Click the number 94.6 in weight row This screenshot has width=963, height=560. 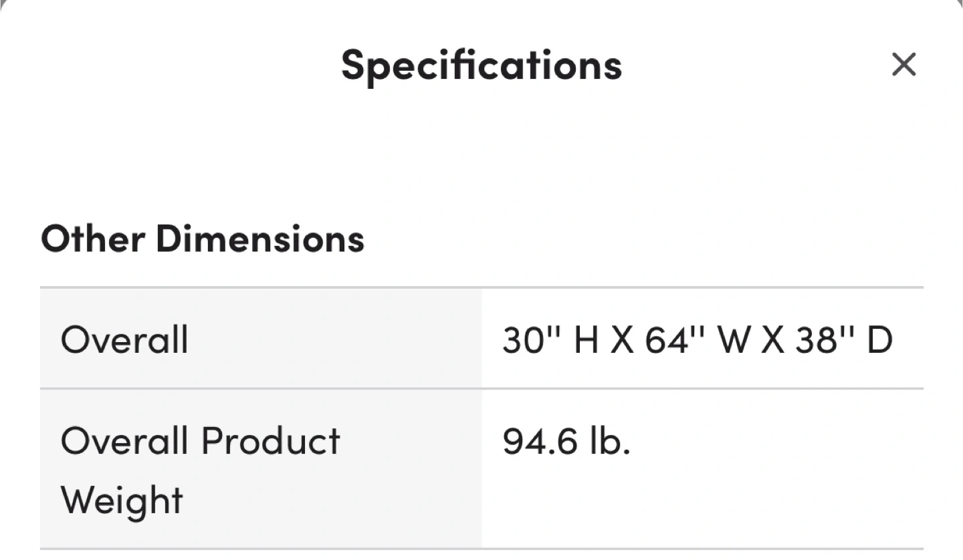coord(540,441)
